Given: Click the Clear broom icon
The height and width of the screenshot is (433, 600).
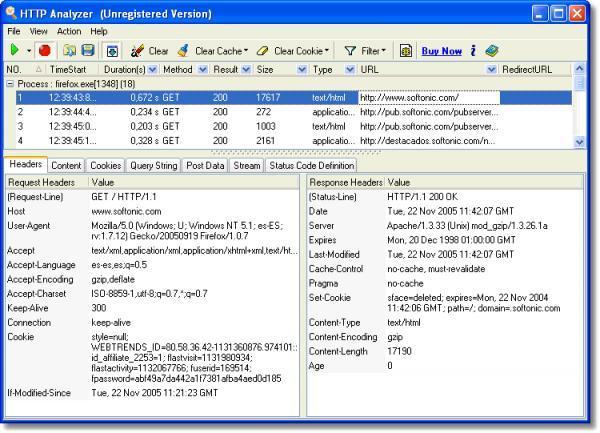Looking at the screenshot, I should (137, 50).
